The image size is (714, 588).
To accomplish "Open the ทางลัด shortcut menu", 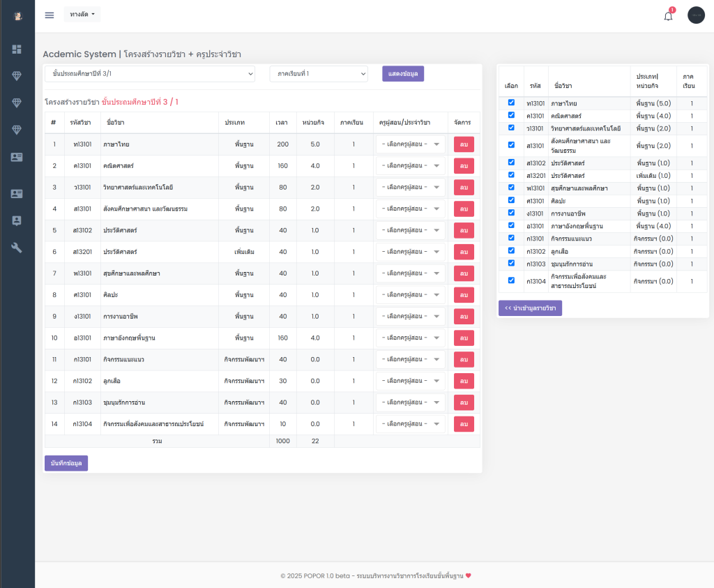I will tap(82, 15).
